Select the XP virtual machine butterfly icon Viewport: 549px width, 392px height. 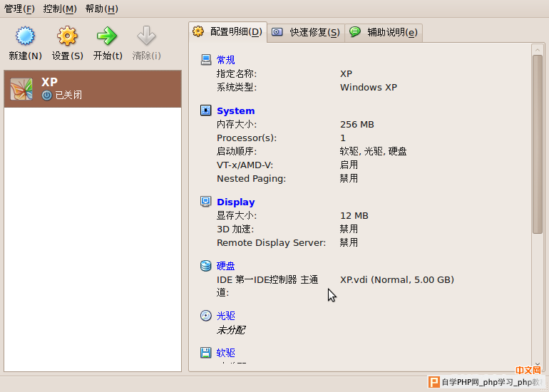click(x=21, y=89)
